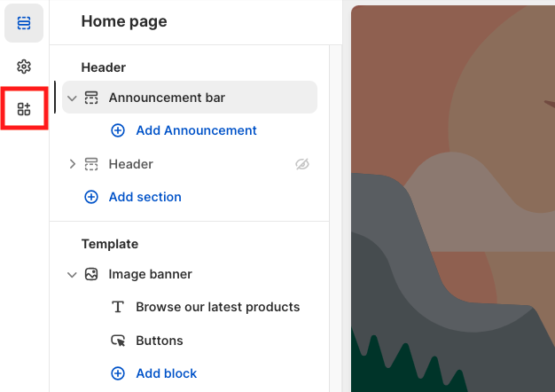
Task: Click the Buttons block cursor icon
Action: tap(118, 341)
